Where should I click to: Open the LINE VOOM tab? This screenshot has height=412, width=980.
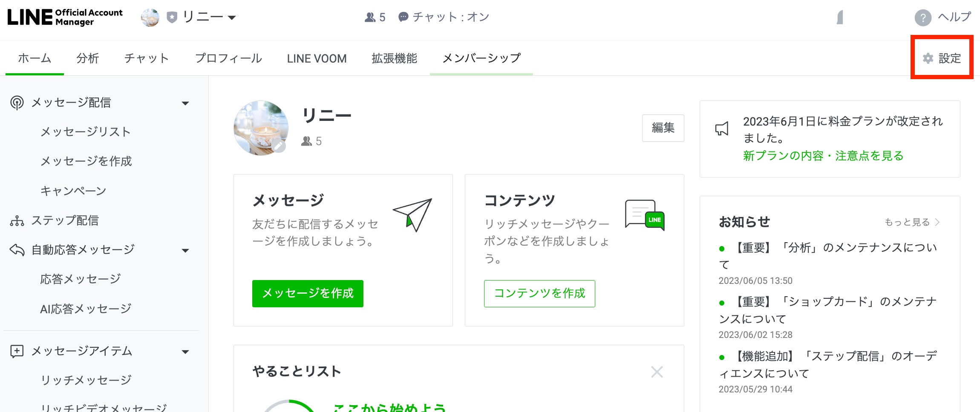317,58
